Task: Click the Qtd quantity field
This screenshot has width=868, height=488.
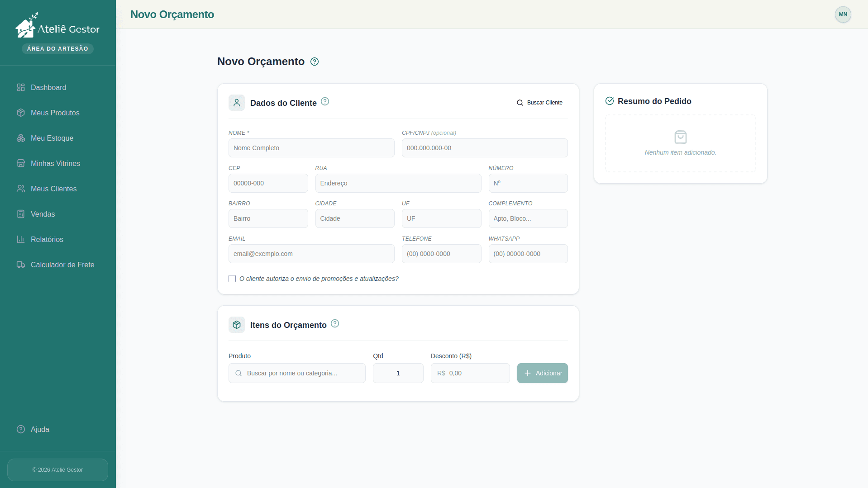Action: (398, 373)
